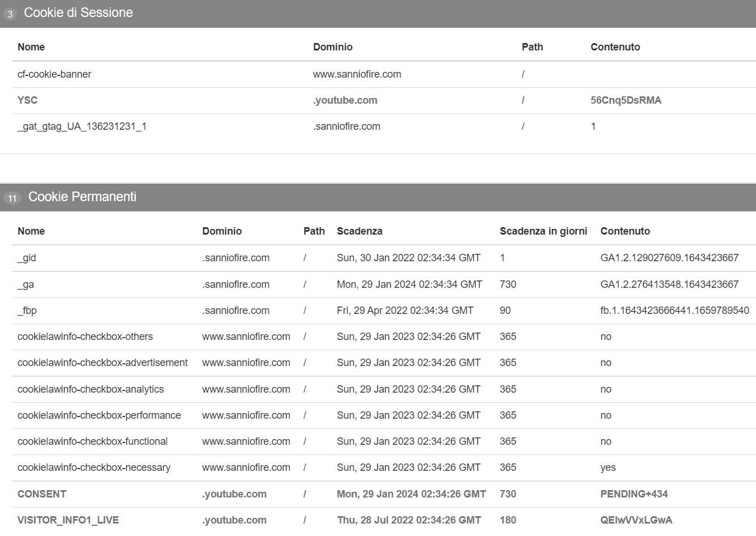
Task: Click the cf-cookie-banner cookie name
Action: [54, 74]
